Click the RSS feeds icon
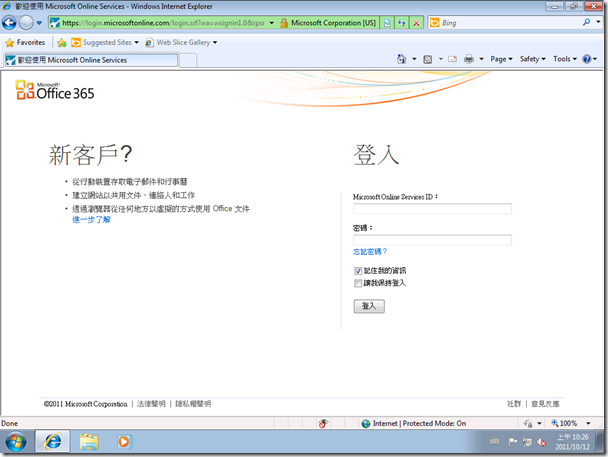The image size is (608, 457). (428, 59)
